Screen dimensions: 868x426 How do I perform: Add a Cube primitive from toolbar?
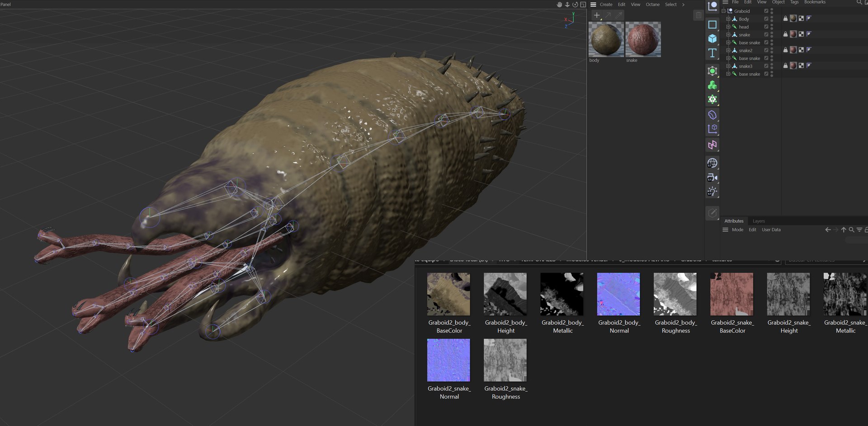click(712, 39)
